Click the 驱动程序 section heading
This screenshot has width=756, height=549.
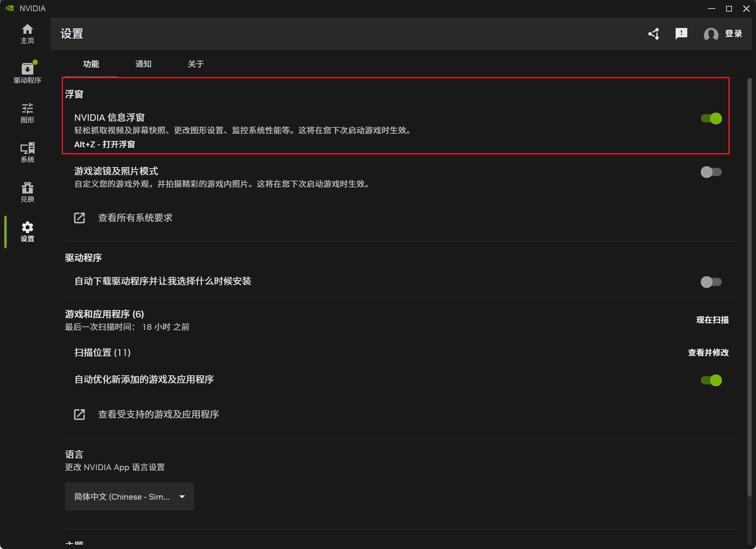pyautogui.click(x=83, y=258)
